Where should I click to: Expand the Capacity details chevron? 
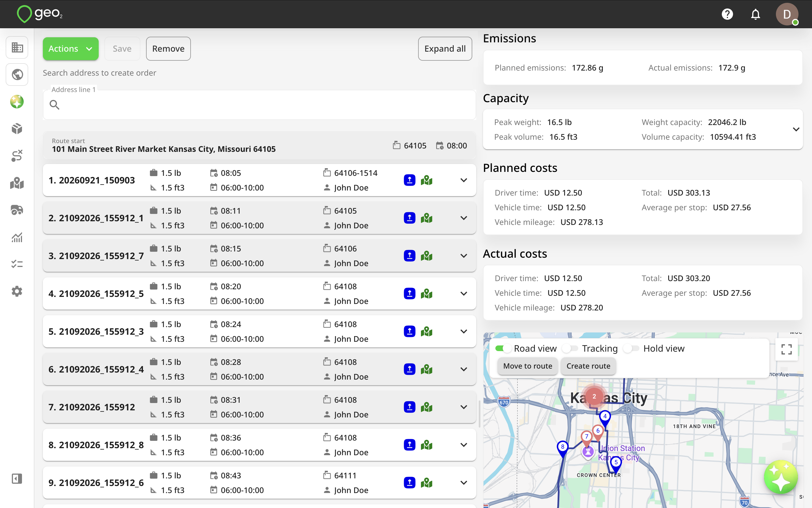[x=796, y=129]
